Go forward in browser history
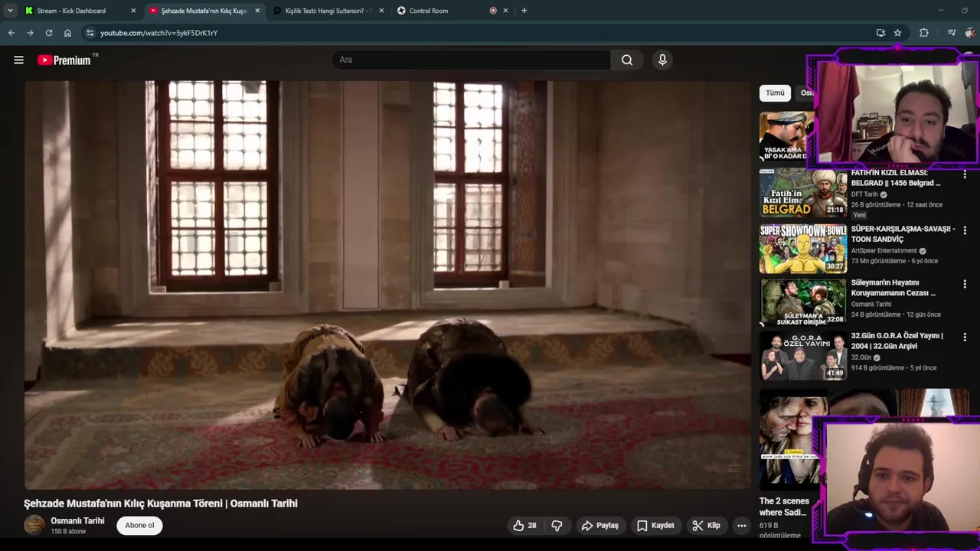980x551 pixels. (x=30, y=33)
